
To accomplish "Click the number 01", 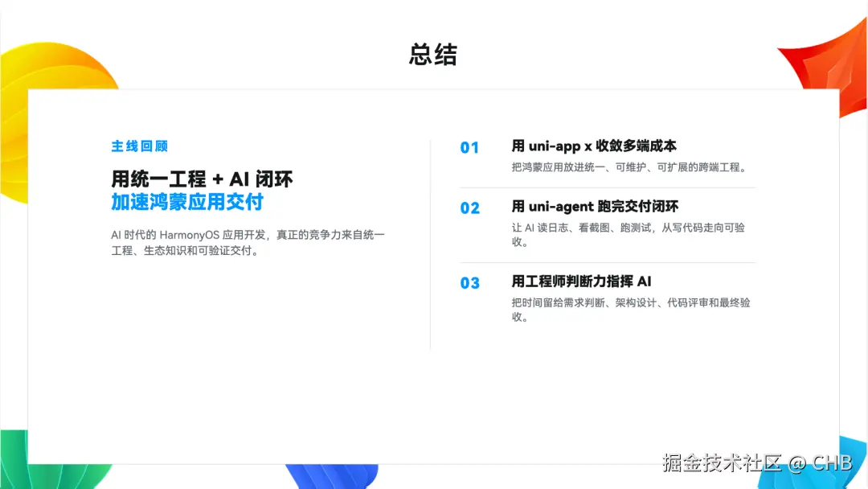I will point(469,148).
